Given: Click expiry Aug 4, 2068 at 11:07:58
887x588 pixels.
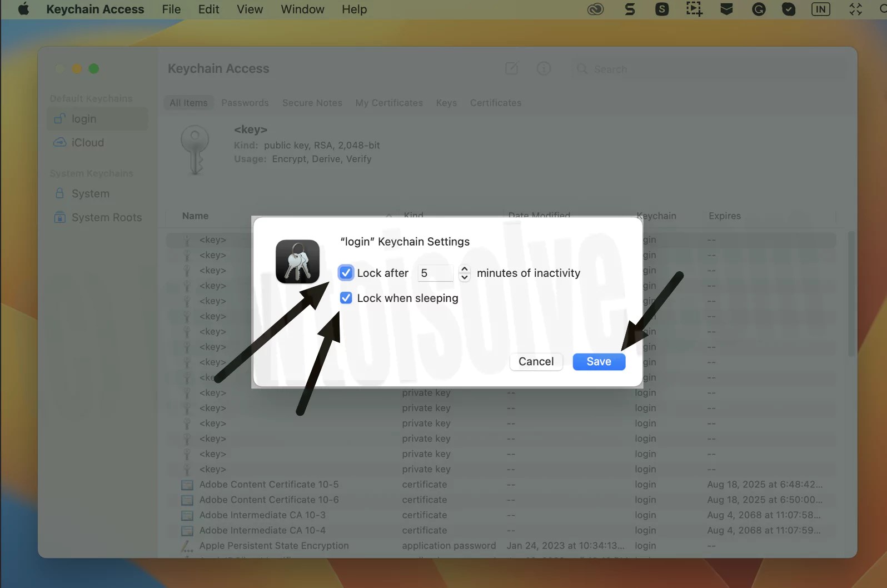Looking at the screenshot, I should [764, 515].
